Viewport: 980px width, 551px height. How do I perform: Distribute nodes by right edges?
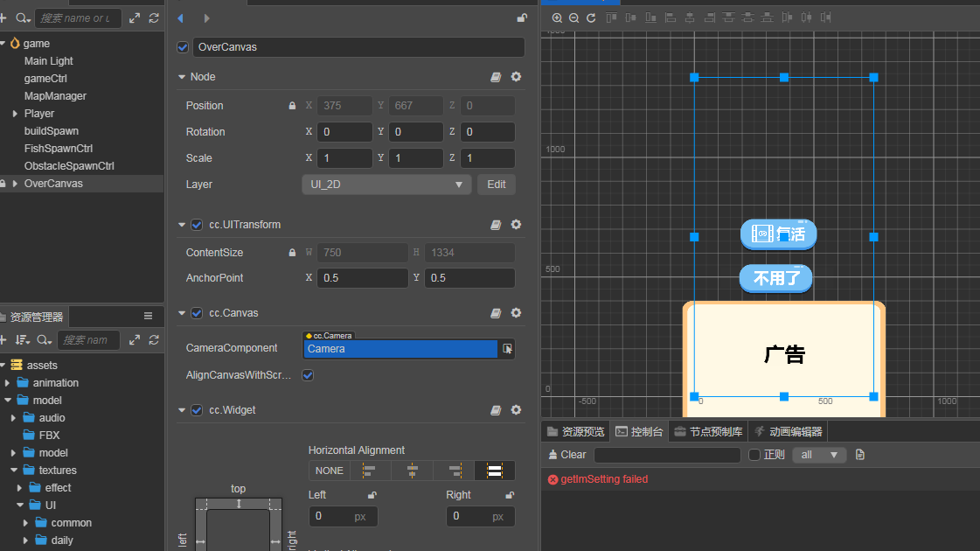tap(826, 17)
